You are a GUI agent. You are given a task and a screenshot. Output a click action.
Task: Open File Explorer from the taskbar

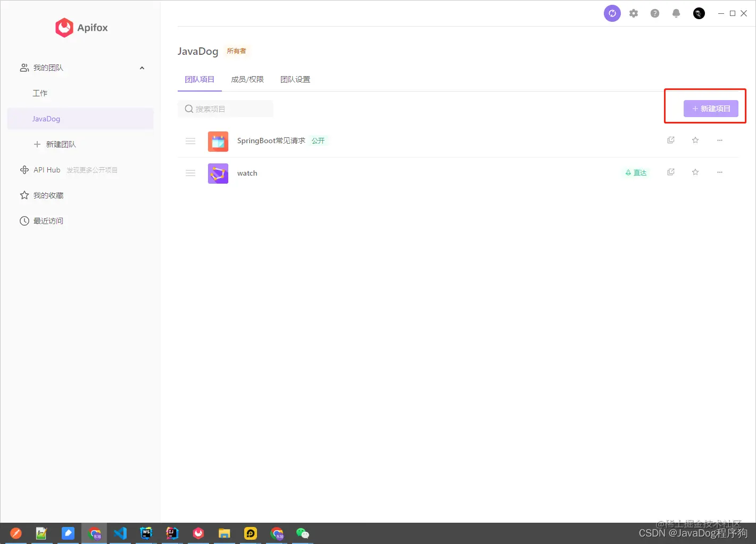(225, 533)
